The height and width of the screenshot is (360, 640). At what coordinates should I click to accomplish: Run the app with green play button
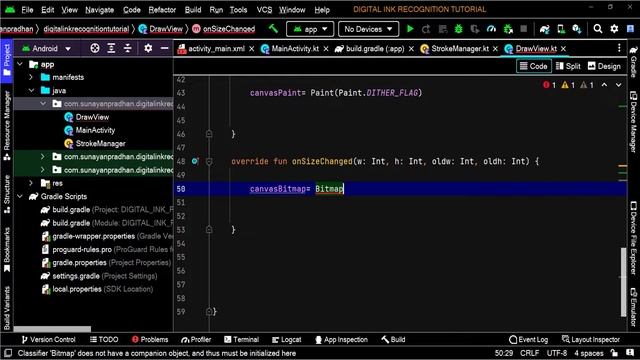[410, 29]
